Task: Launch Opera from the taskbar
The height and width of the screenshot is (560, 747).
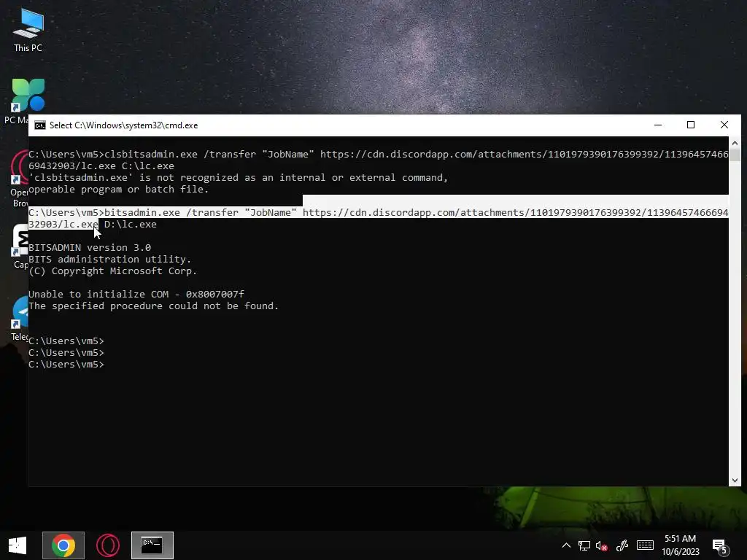Action: (x=108, y=545)
